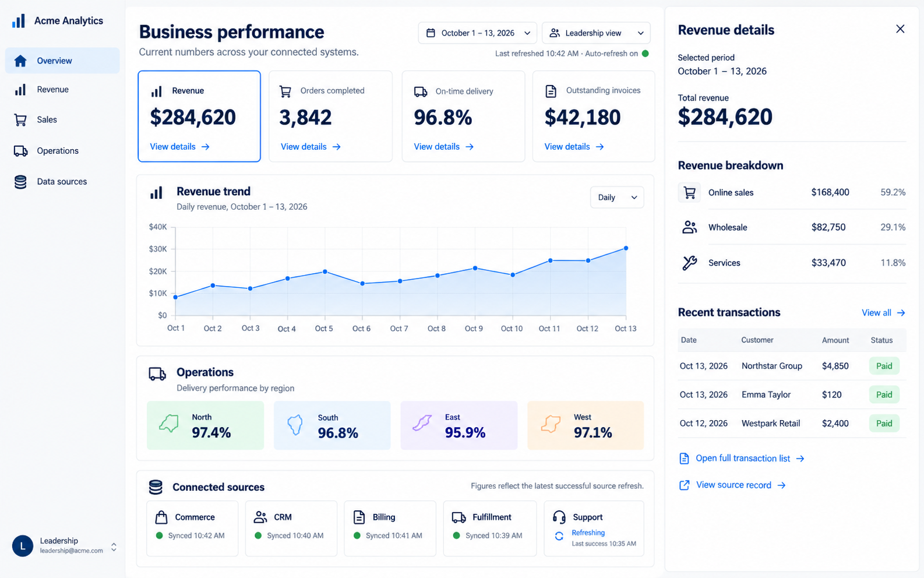Click the Operations truck icon in sidebar
This screenshot has width=924, height=578.
(20, 151)
